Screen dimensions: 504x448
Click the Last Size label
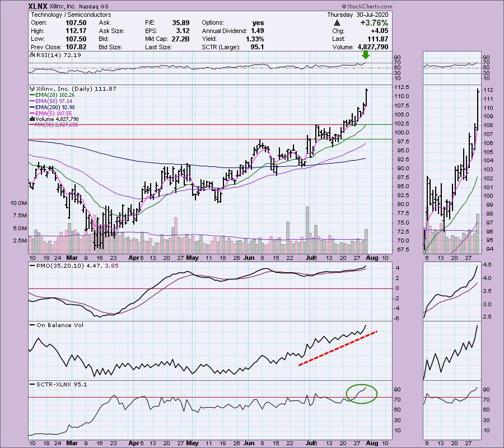click(x=158, y=47)
